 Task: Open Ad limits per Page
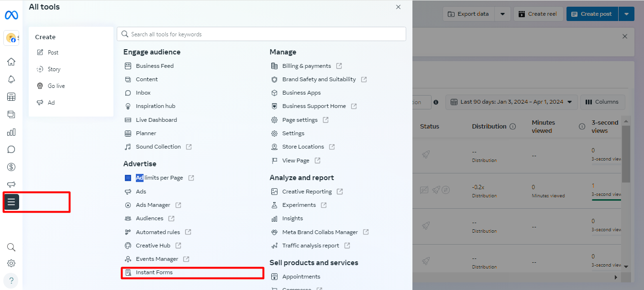coord(159,178)
